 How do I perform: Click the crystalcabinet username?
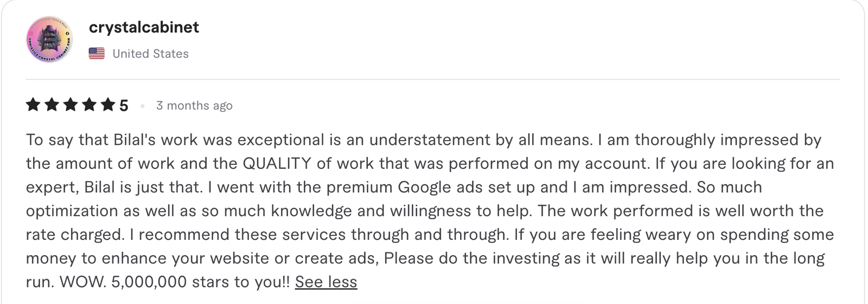click(144, 27)
